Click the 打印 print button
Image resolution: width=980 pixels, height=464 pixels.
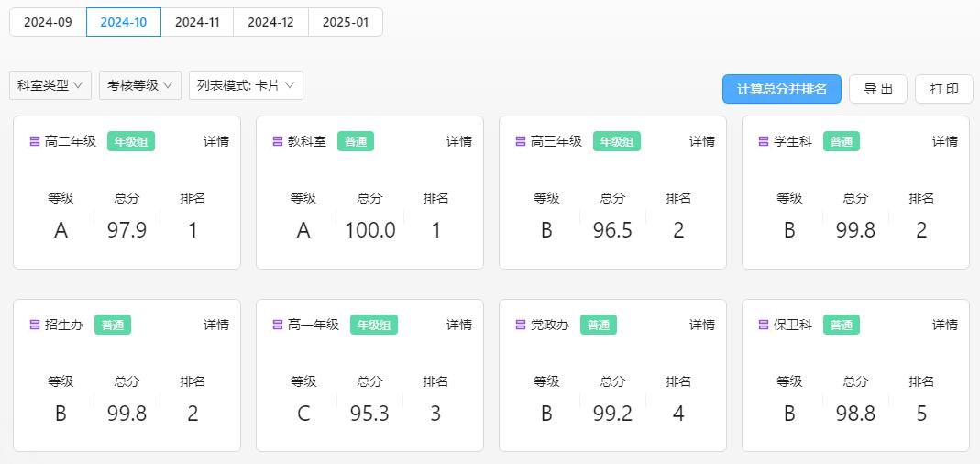pyautogui.click(x=944, y=89)
